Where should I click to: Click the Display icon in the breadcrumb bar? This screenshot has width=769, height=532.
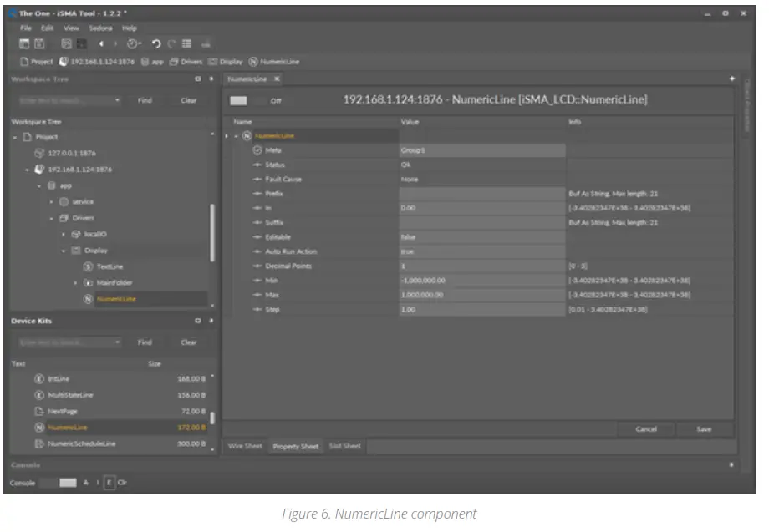tap(213, 62)
